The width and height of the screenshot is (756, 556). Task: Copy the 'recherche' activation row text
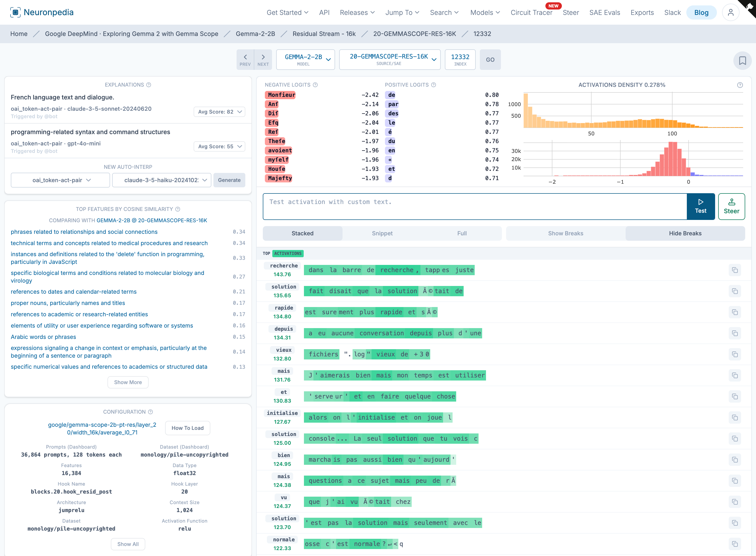[x=735, y=270]
